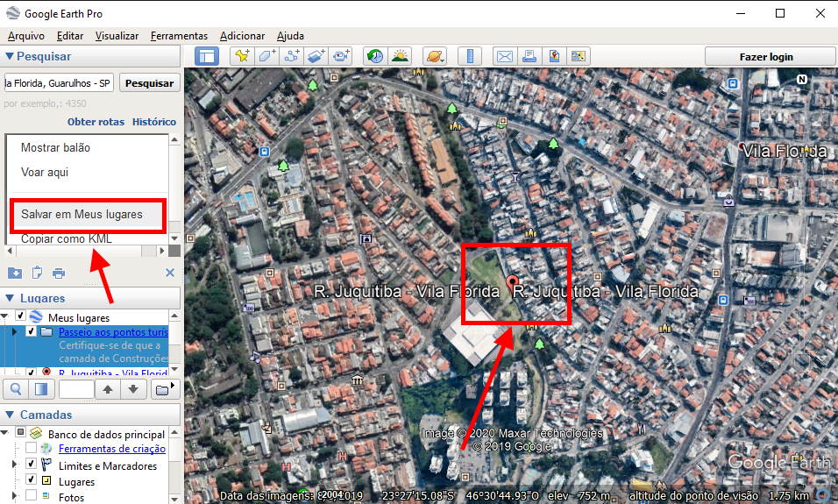Move selected place down arrow
Screen dimensions: 838x504
(133, 389)
